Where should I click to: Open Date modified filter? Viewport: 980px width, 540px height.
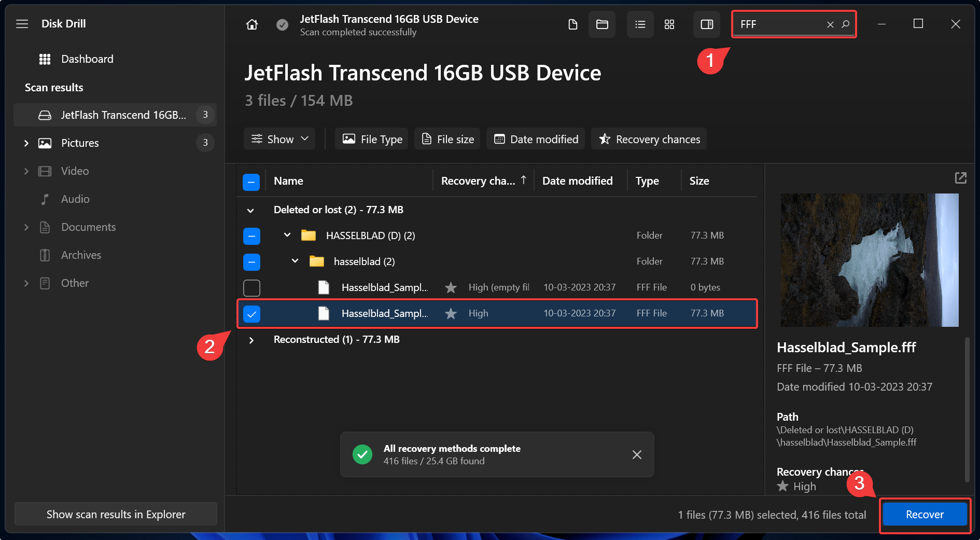[x=536, y=139]
